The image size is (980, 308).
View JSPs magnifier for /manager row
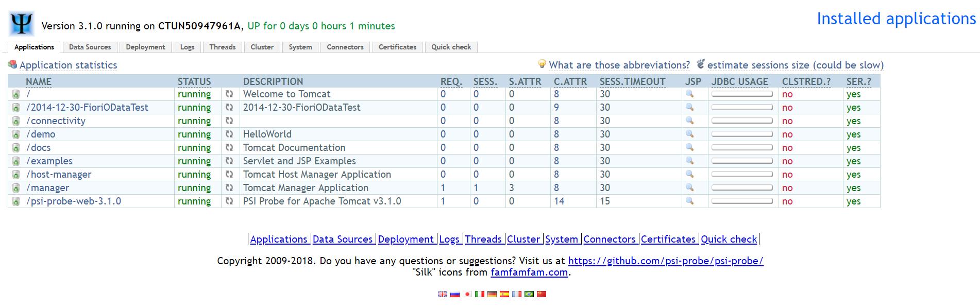point(689,187)
